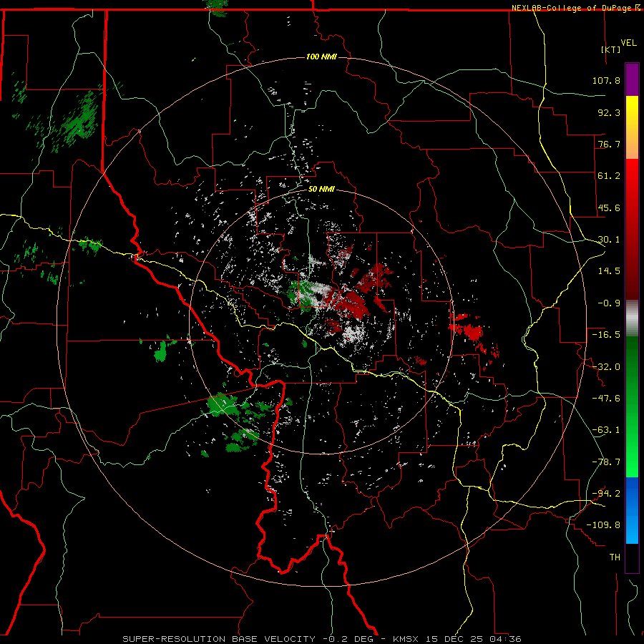
Task: Click the 14.5 value on velocity scale
Action: (609, 271)
